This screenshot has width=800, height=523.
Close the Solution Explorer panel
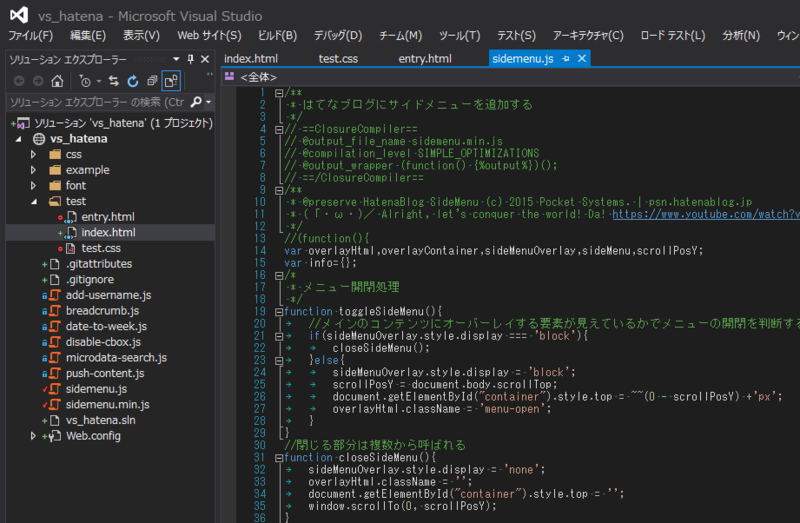pos(205,59)
